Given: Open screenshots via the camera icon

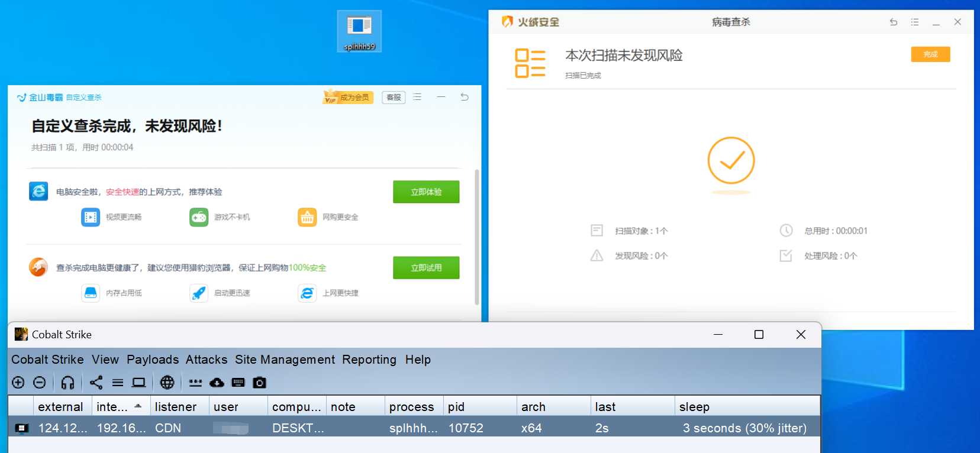Looking at the screenshot, I should (x=260, y=383).
